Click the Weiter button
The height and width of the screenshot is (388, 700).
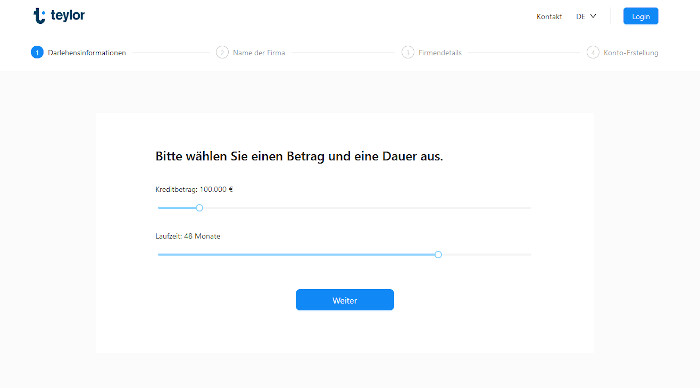[x=345, y=300]
